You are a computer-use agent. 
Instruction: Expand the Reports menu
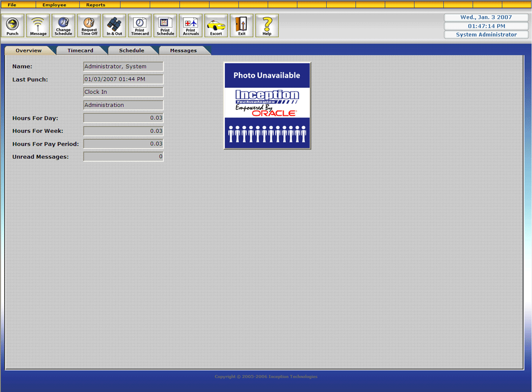[96, 5]
